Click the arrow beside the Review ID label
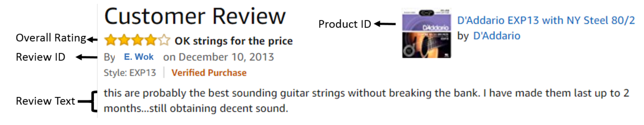The height and width of the screenshot is (125, 644). pyautogui.click(x=86, y=57)
